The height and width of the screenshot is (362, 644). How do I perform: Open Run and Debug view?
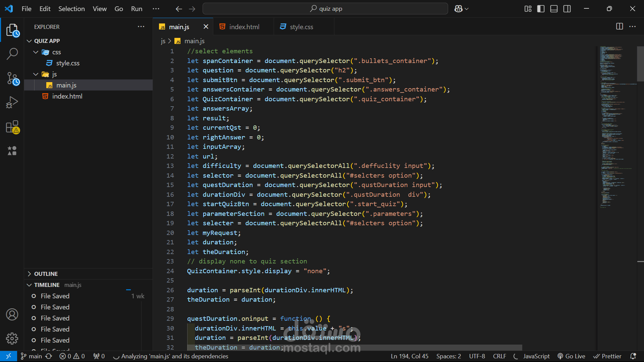point(12,103)
